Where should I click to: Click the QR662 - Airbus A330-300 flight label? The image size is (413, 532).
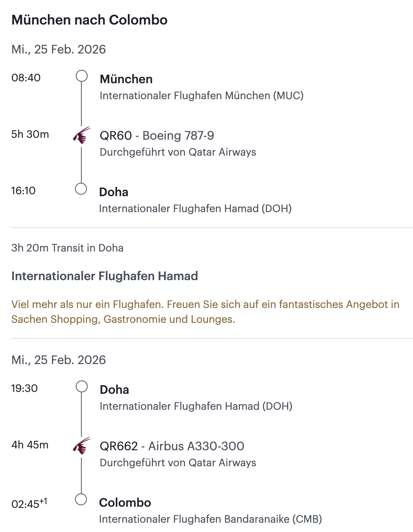tap(172, 446)
